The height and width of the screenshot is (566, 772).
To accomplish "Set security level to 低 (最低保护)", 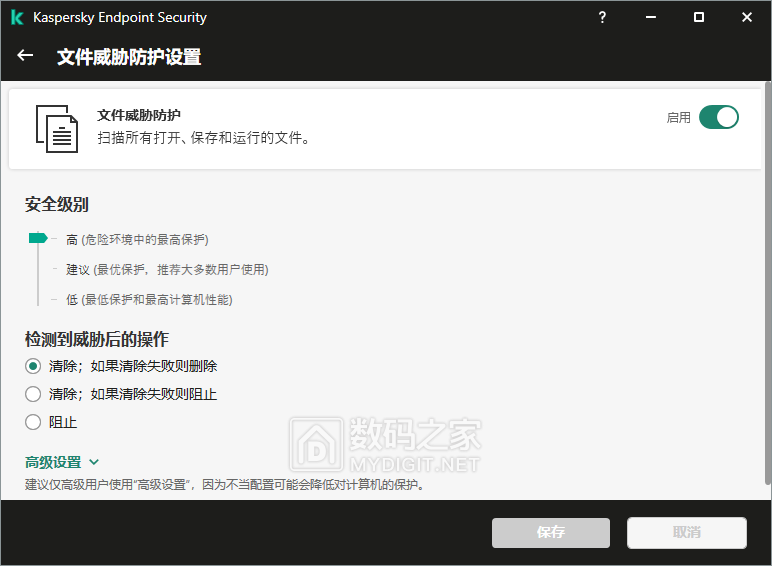I will [x=149, y=300].
